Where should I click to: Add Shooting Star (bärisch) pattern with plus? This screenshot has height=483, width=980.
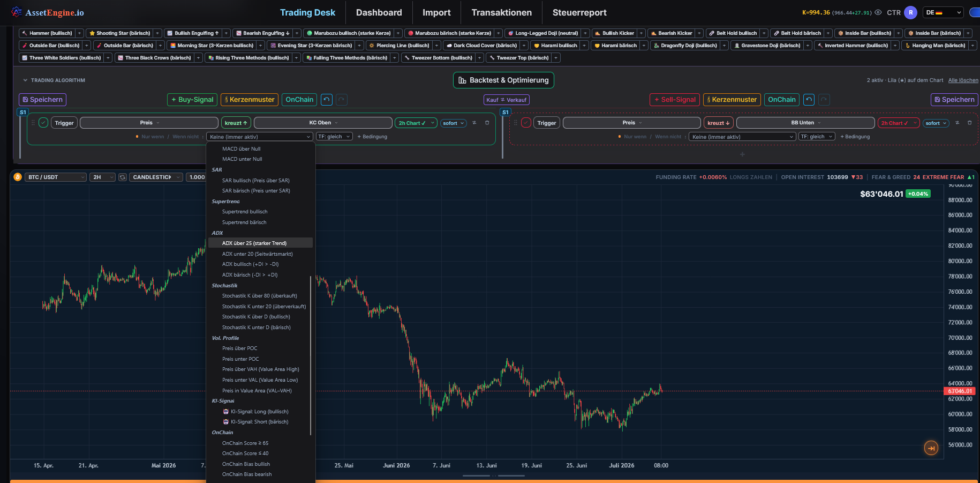point(157,33)
